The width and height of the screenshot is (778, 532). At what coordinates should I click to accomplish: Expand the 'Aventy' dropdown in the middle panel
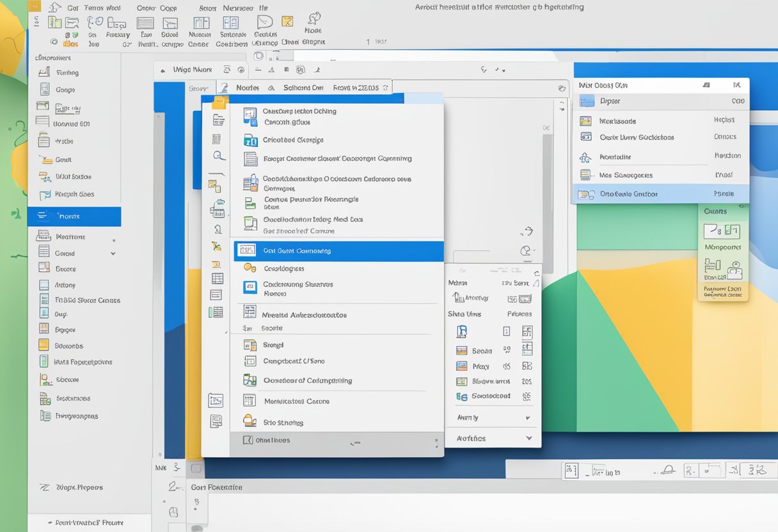click(527, 416)
